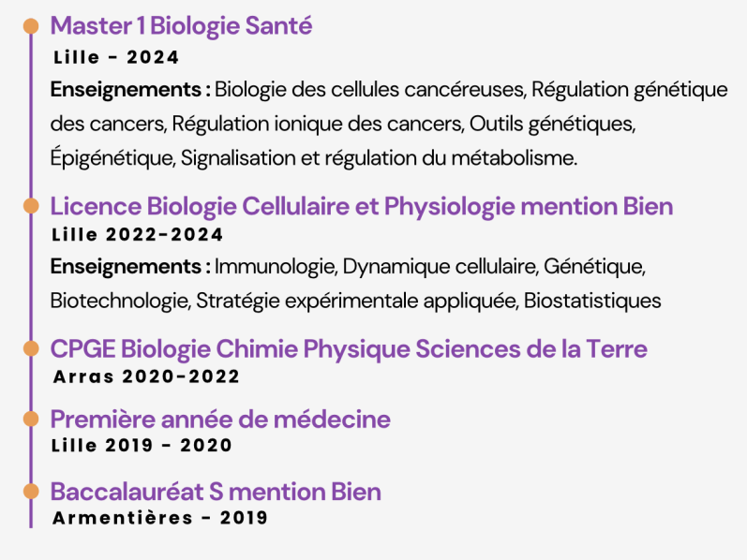Click the orange bullet beside Baccalauréat S
747x560 pixels.
click(x=31, y=491)
